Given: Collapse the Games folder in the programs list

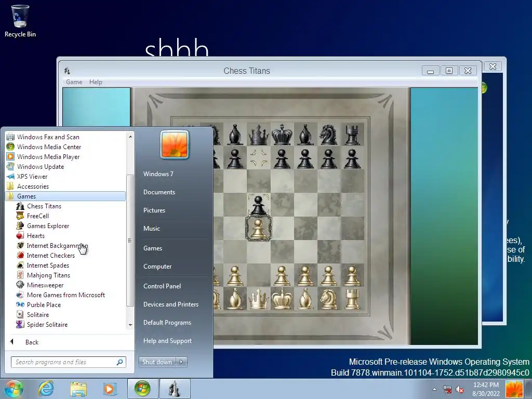Looking at the screenshot, I should tap(65, 196).
